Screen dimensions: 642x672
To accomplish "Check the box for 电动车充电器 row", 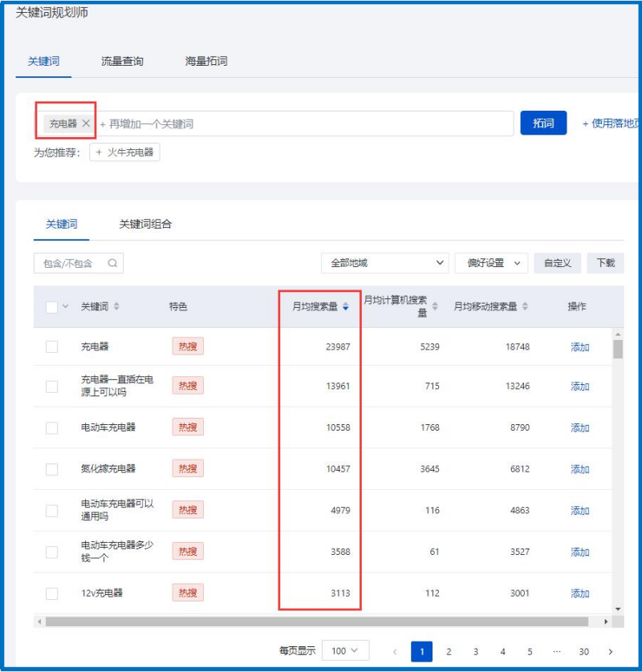I will [x=52, y=428].
